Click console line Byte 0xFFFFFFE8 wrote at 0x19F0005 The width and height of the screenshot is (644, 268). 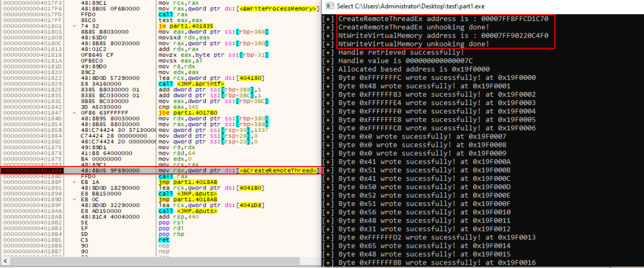(x=429, y=120)
